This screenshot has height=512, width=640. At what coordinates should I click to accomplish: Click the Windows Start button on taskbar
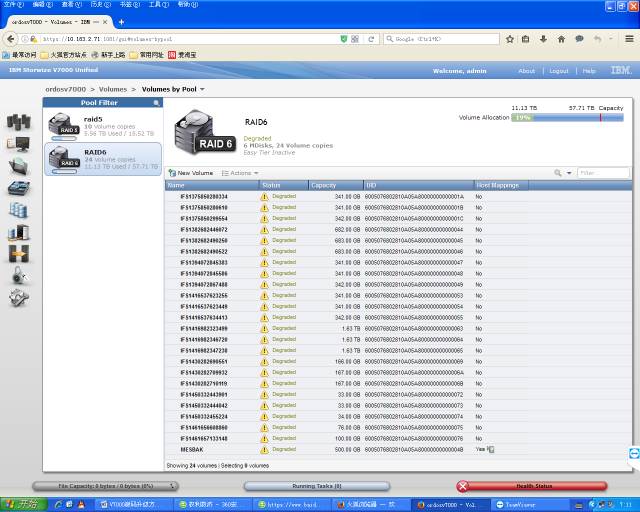[x=20, y=505]
